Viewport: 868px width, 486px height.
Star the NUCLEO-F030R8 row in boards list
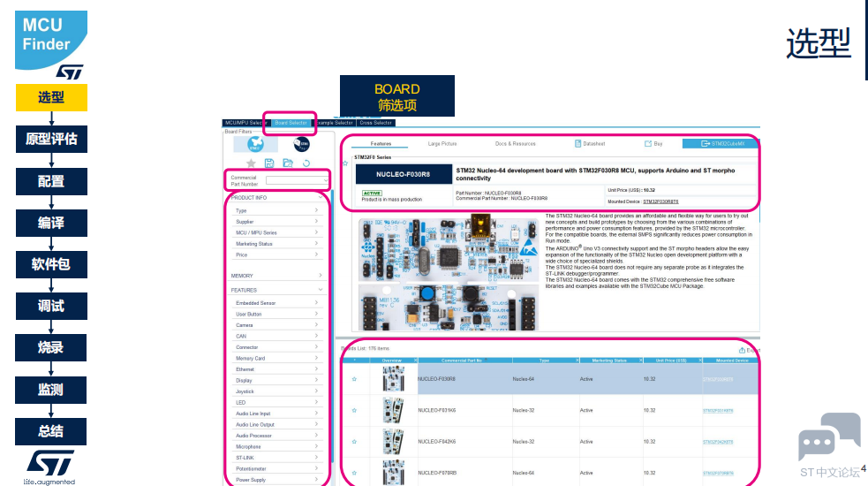click(x=354, y=379)
